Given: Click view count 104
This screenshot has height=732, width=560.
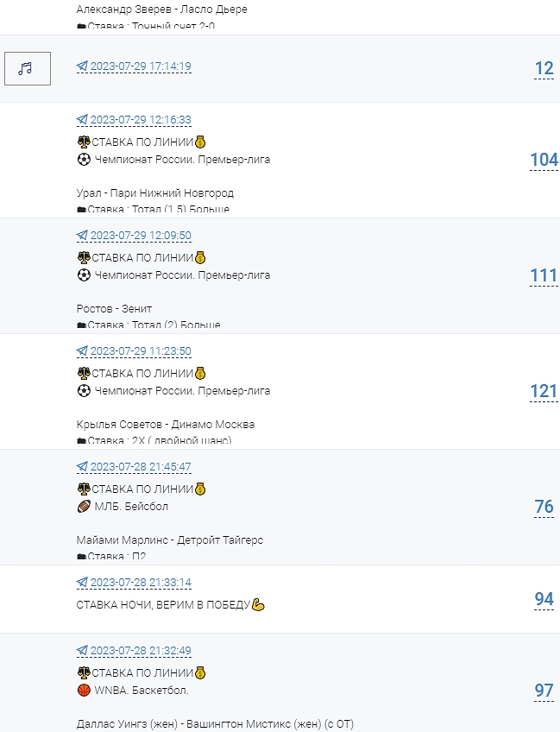Looking at the screenshot, I should pos(544,160).
